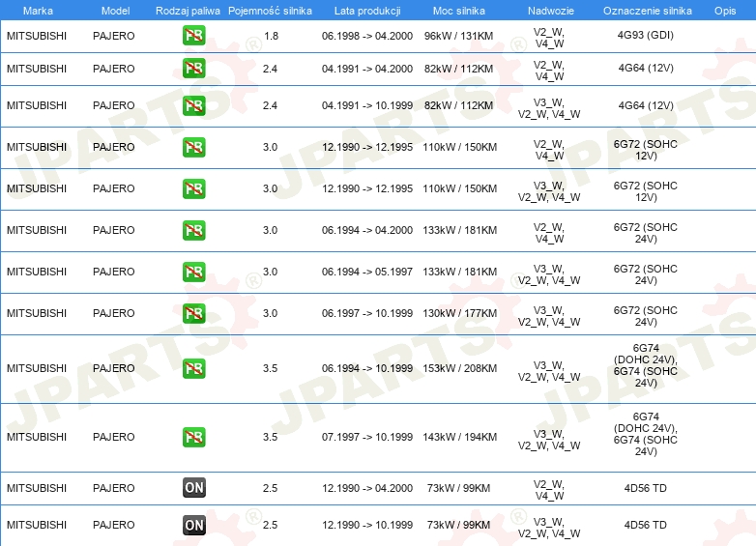Click the PB fuel icon in the 153kW / 208KM row
This screenshot has width=756, height=546.
(x=193, y=368)
